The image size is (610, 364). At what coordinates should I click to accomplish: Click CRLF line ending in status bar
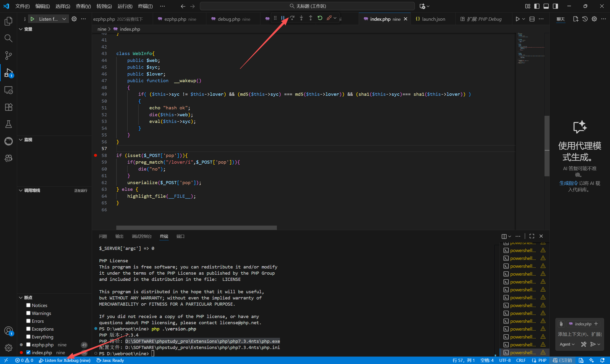(x=521, y=360)
